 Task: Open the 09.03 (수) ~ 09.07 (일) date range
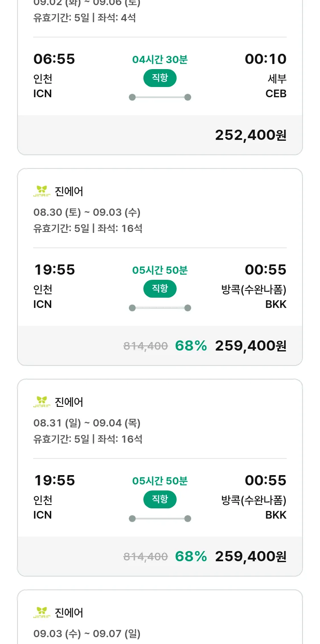point(87,633)
